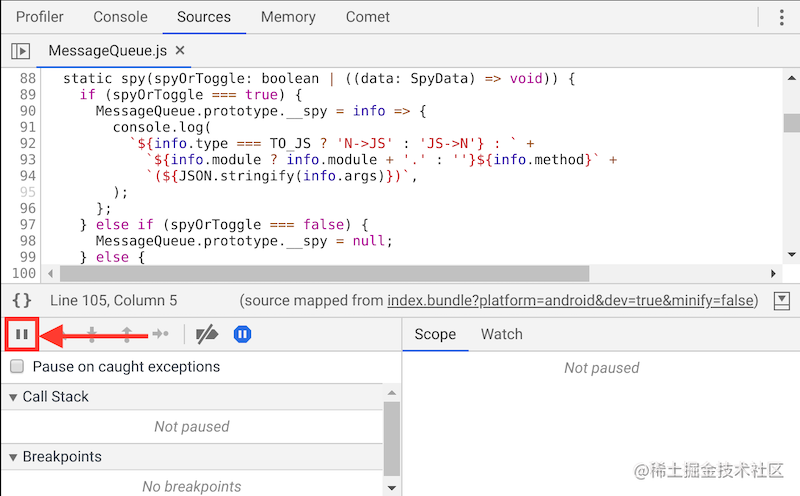The image size is (800, 496).
Task: Pretty print with curly braces icon
Action: pyautogui.click(x=22, y=300)
